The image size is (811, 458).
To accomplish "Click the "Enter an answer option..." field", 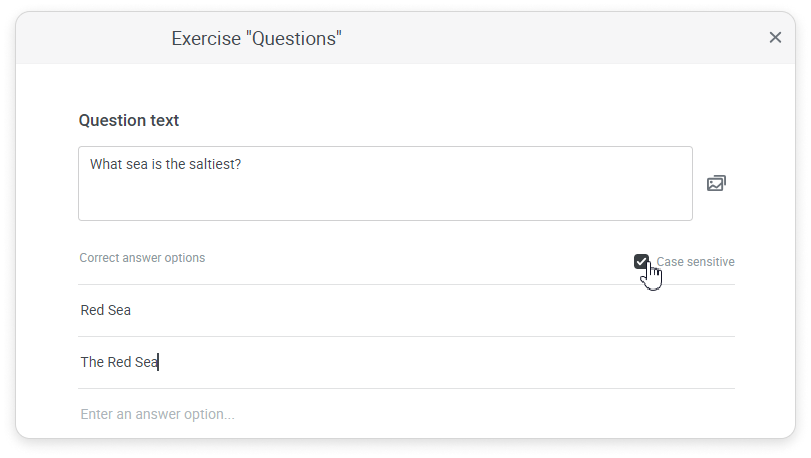I will pyautogui.click(x=400, y=414).
